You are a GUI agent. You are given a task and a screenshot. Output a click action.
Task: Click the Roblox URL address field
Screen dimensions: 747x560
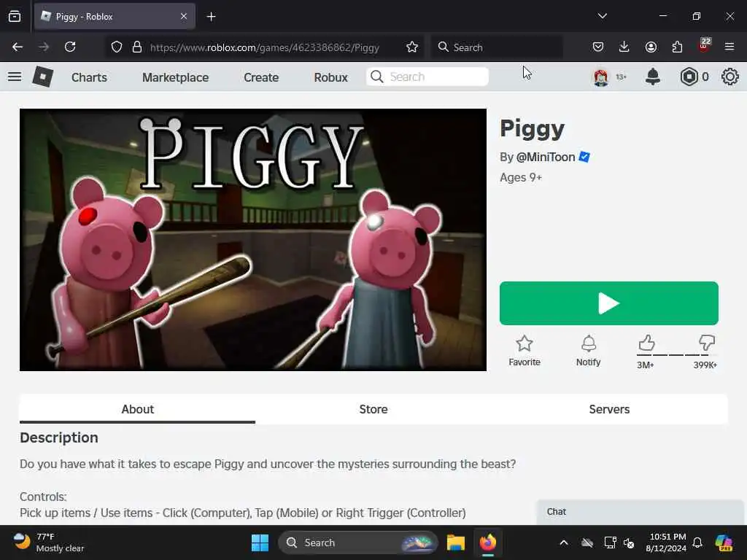pos(265,47)
